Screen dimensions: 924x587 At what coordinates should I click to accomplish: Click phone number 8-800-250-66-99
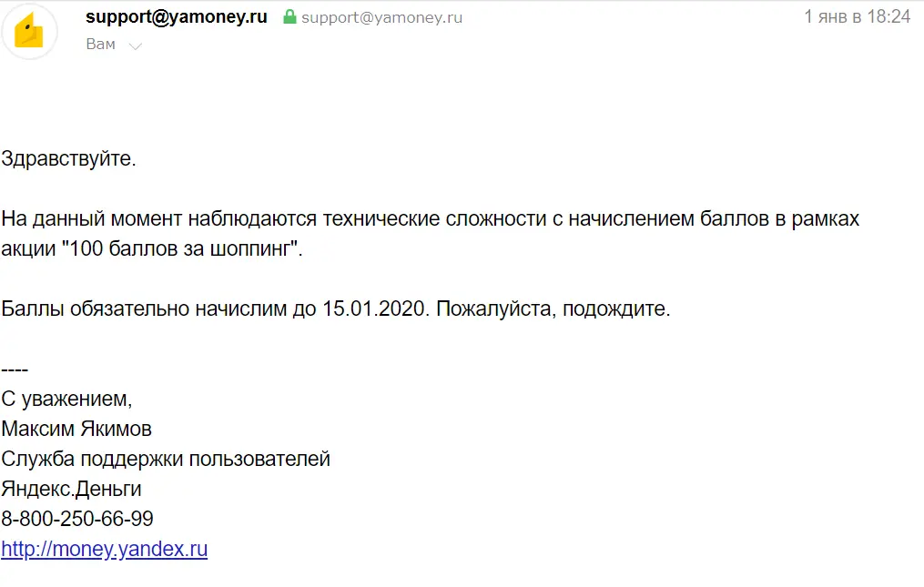pos(77,519)
